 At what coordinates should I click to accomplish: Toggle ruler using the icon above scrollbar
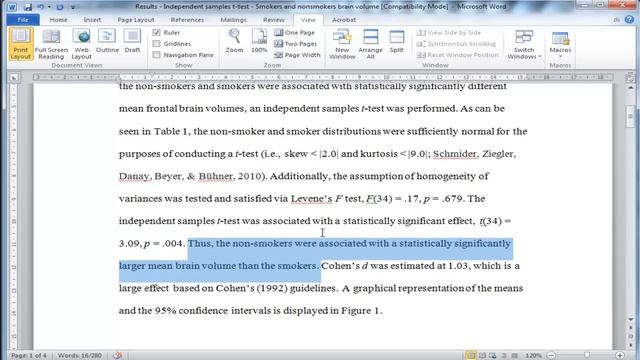point(631,78)
